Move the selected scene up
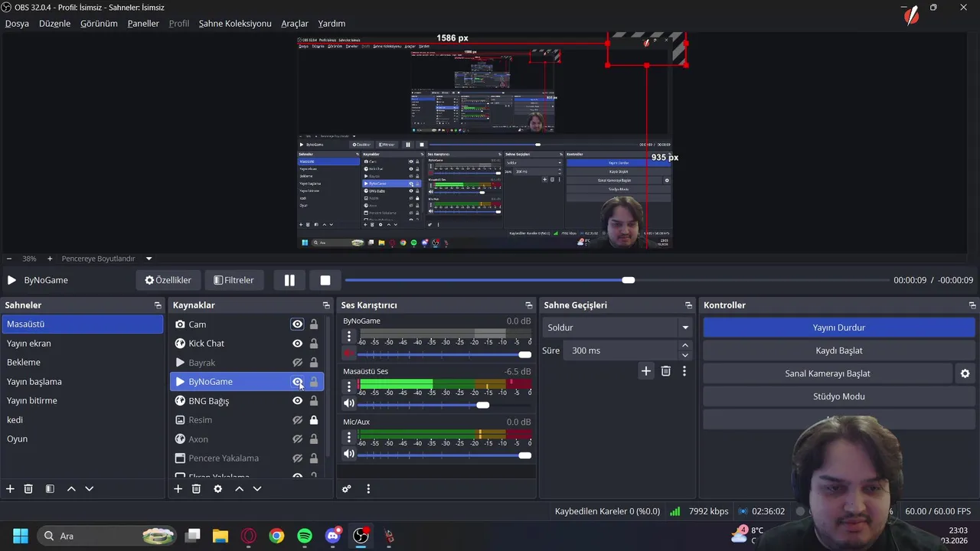This screenshot has height=551, width=980. coord(71,489)
